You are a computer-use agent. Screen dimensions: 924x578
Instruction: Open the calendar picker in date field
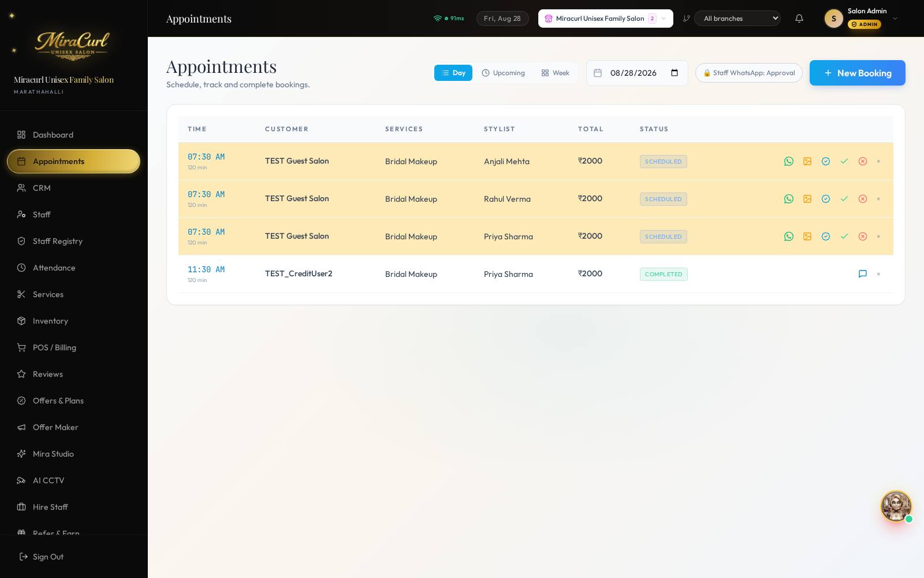(675, 73)
